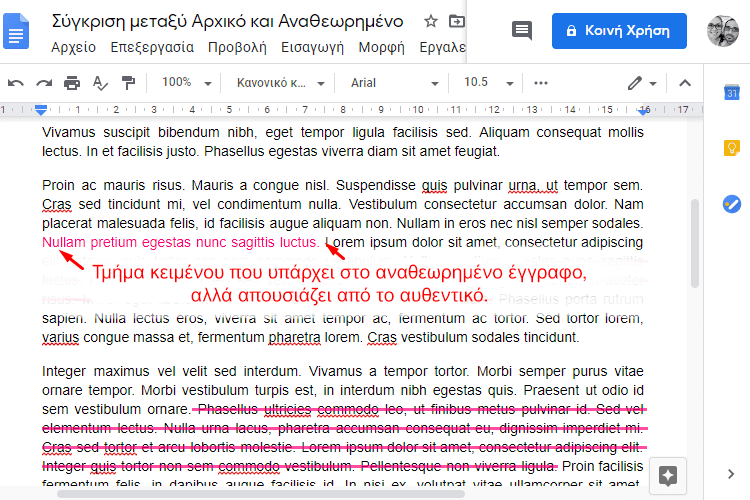Viewport: 750px width, 500px height.
Task: Click the vertical scrollbar thumb
Action: (x=695, y=243)
